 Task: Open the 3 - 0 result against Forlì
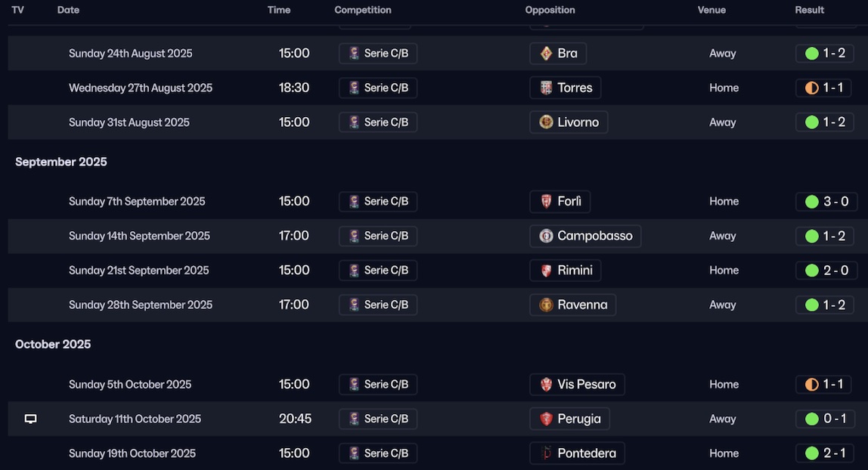826,202
